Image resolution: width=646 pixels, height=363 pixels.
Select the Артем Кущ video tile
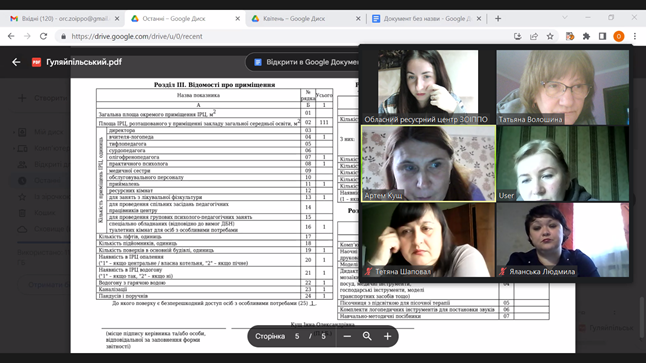428,164
